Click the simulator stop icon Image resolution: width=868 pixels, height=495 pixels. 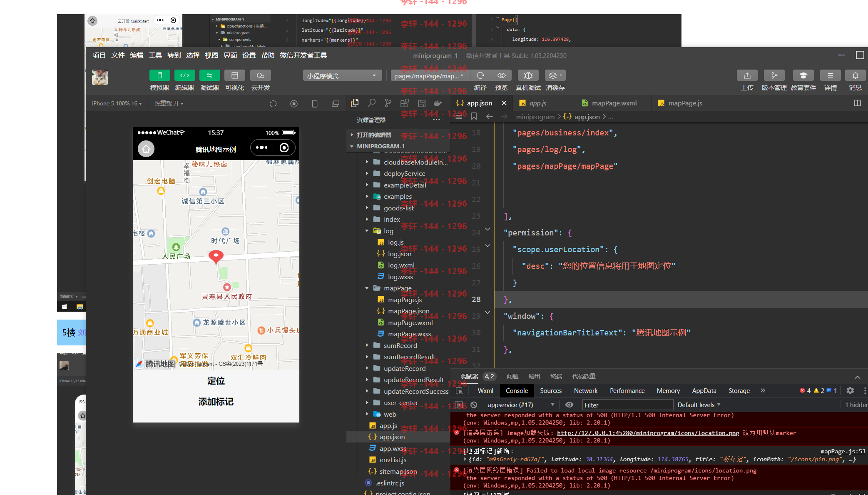294,104
